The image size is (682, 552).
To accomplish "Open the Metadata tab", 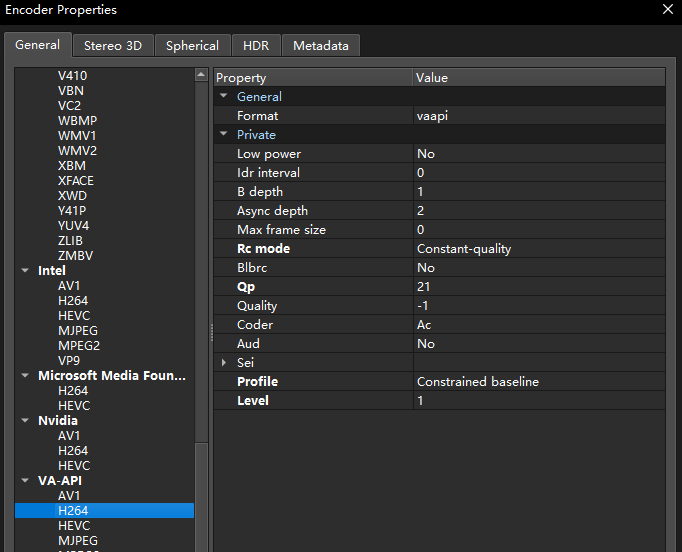I will [x=321, y=46].
